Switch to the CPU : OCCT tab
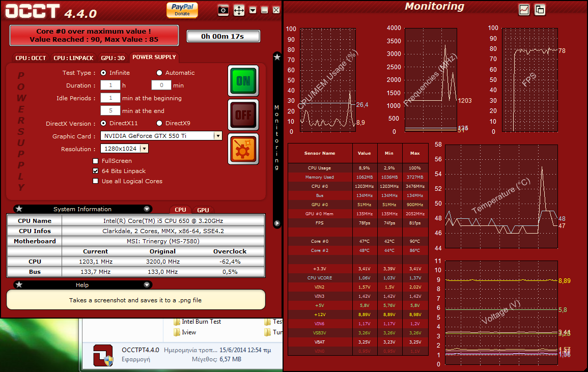The image size is (588, 372). 31,58
